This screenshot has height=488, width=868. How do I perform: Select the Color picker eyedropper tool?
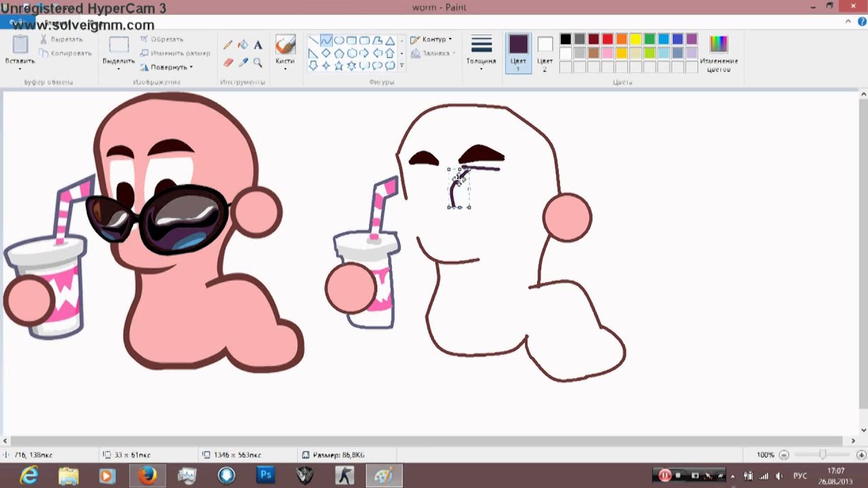click(243, 62)
